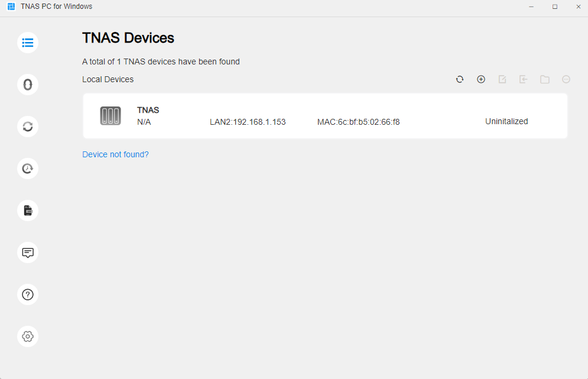The image size is (588, 379).
Task: Click the edit pencil toolbar icon
Action: pyautogui.click(x=502, y=79)
